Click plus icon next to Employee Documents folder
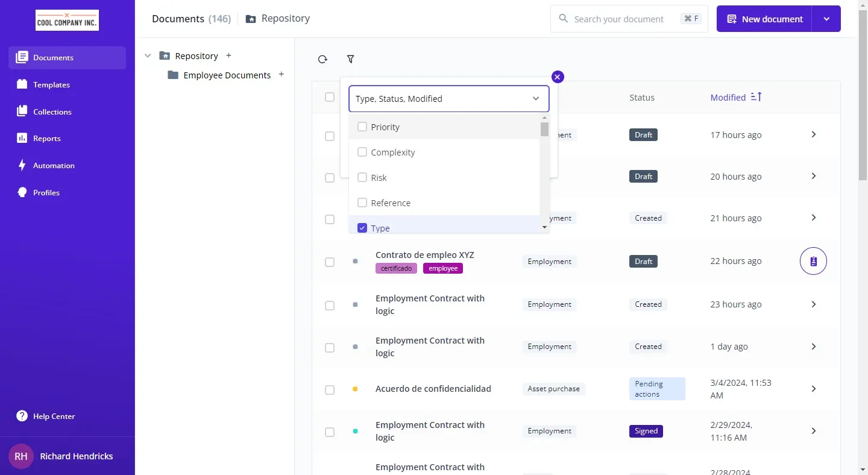Image resolution: width=868 pixels, height=475 pixels. [281, 75]
